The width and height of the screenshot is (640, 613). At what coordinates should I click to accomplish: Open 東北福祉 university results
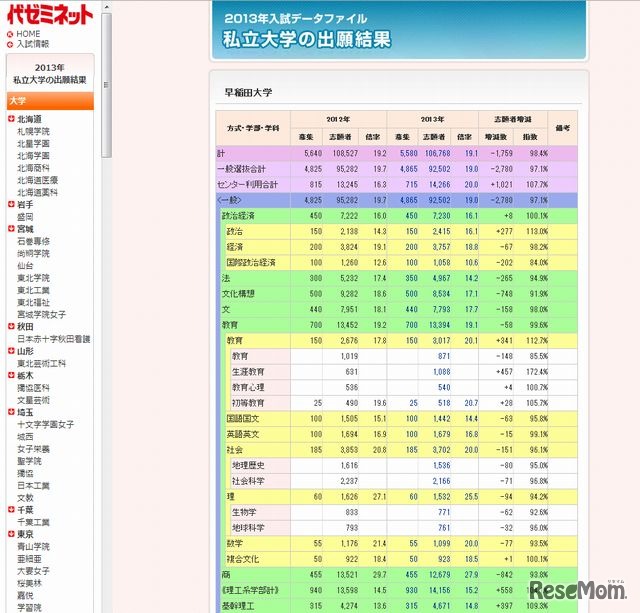point(33,302)
